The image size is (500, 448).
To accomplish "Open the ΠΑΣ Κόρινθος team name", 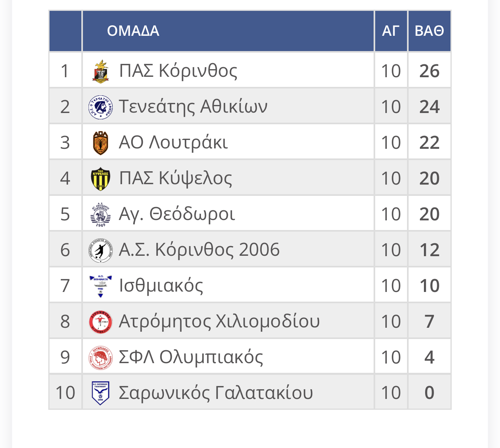I will click(178, 71).
